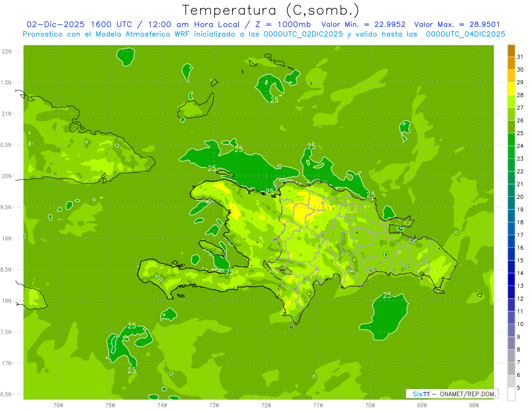532x411 pixels.
Task: Click the '76W' longitude axis label
Action: click(58, 405)
